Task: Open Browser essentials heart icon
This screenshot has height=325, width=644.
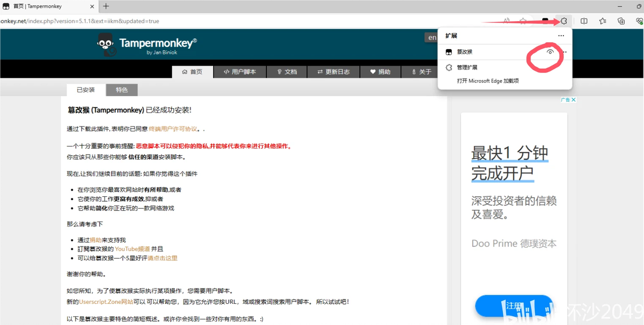Action: (640, 21)
